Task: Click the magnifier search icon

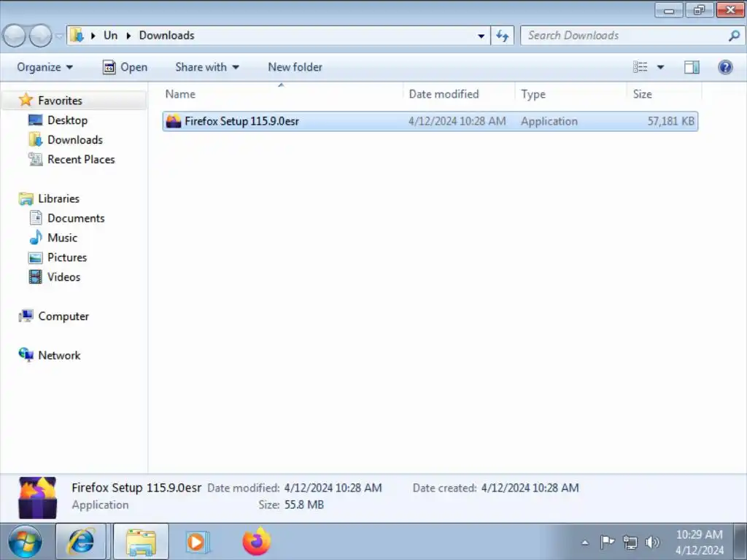Action: 735,36
